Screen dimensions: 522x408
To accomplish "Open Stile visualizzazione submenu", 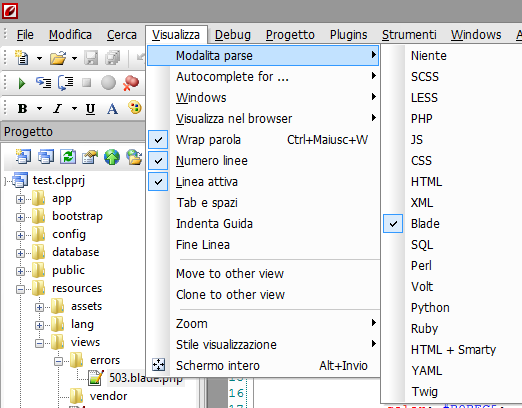I will pos(263,345).
